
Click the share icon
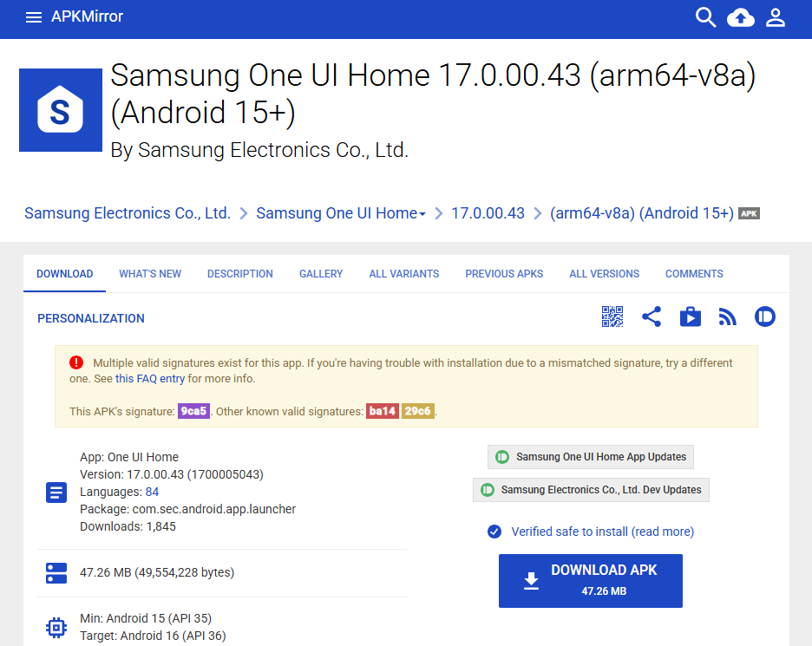[652, 317]
